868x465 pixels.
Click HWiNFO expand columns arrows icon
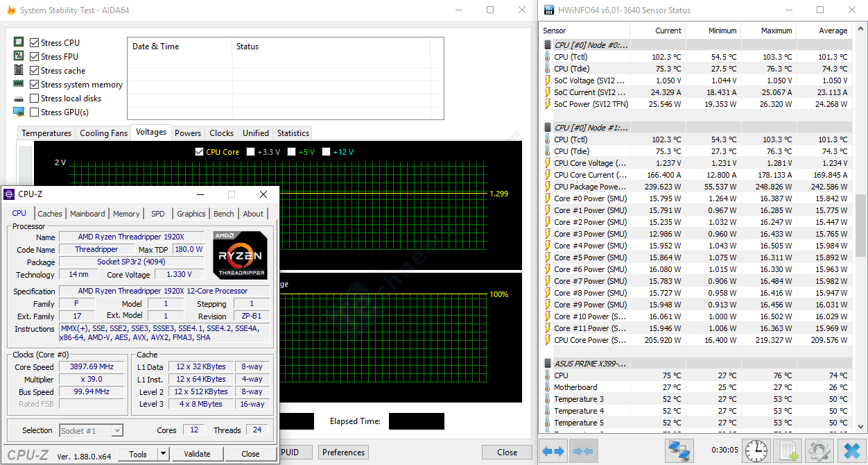[x=554, y=451]
